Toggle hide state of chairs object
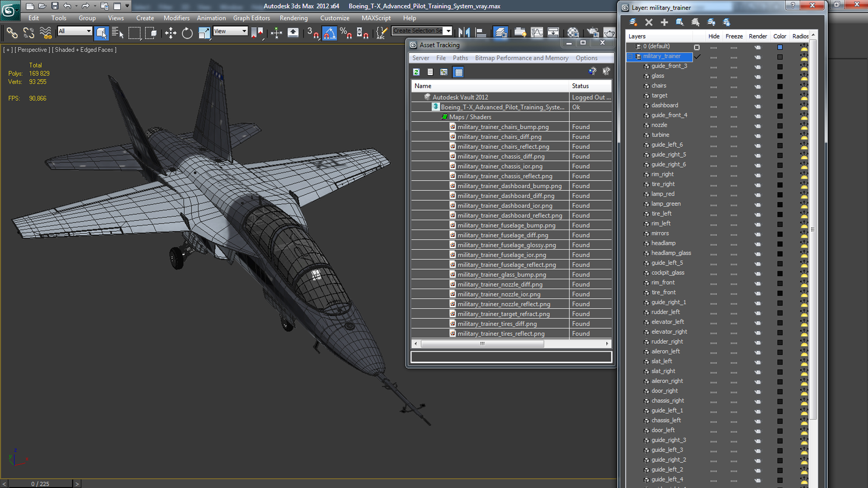Viewport: 868px width, 488px height. (713, 86)
